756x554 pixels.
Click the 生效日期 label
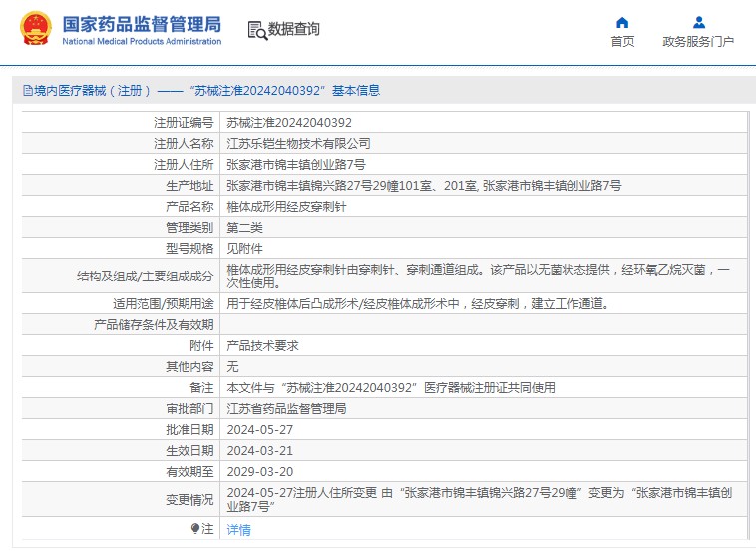(x=189, y=451)
